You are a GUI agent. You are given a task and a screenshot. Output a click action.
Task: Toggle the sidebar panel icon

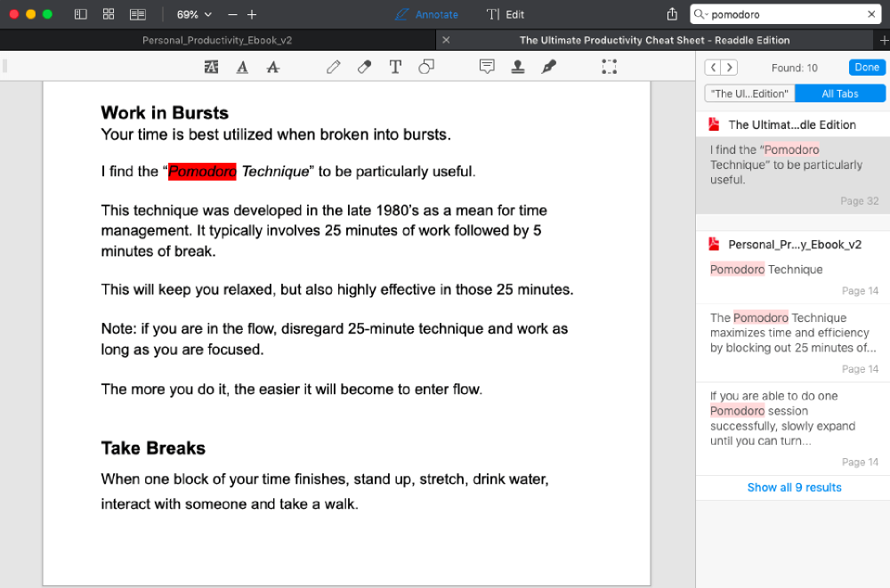80,14
